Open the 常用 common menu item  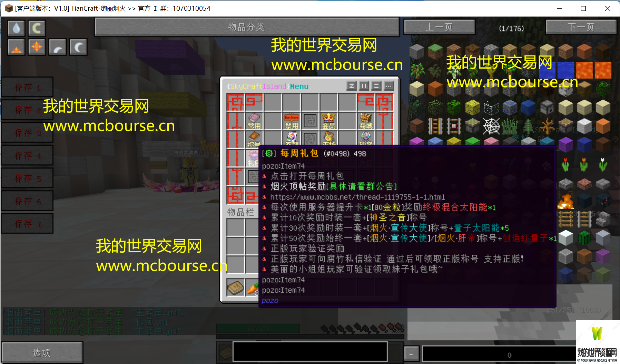[x=254, y=121]
